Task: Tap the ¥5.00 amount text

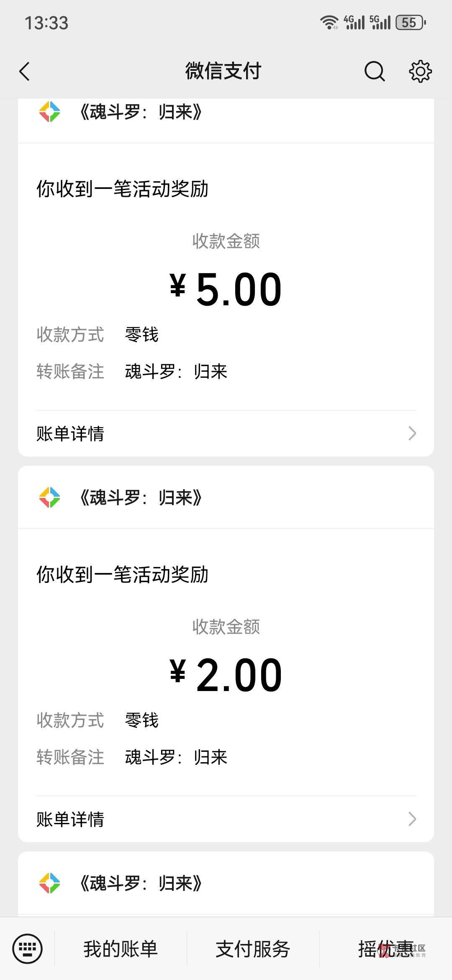Action: (x=226, y=289)
